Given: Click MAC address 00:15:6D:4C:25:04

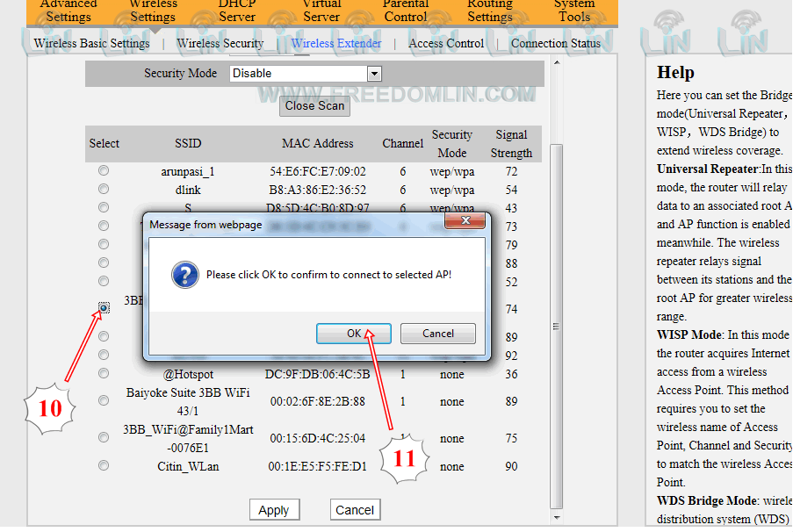Looking at the screenshot, I should coord(318,438).
